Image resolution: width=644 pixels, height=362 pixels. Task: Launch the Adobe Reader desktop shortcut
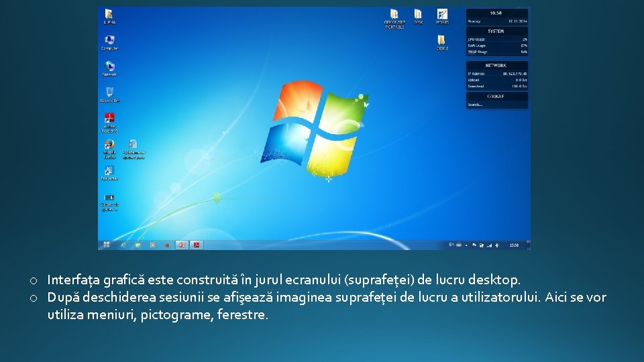[109, 123]
